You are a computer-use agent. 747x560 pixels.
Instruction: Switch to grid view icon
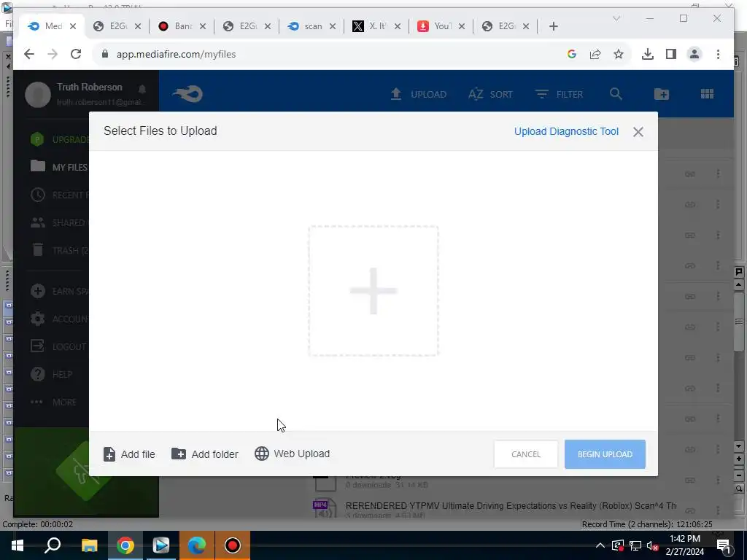(x=707, y=94)
